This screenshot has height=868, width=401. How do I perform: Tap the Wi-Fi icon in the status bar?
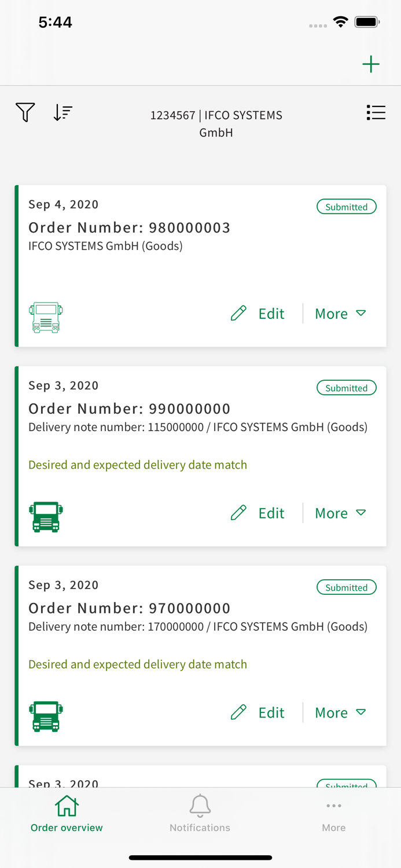click(x=340, y=21)
